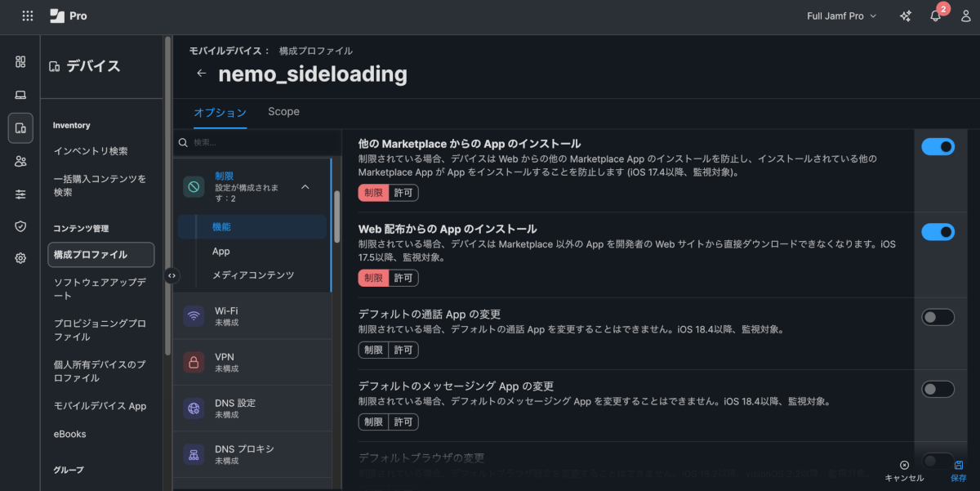980x491 pixels.
Task: Open ソフトウェアアップデート in sidebar
Action: 101,289
